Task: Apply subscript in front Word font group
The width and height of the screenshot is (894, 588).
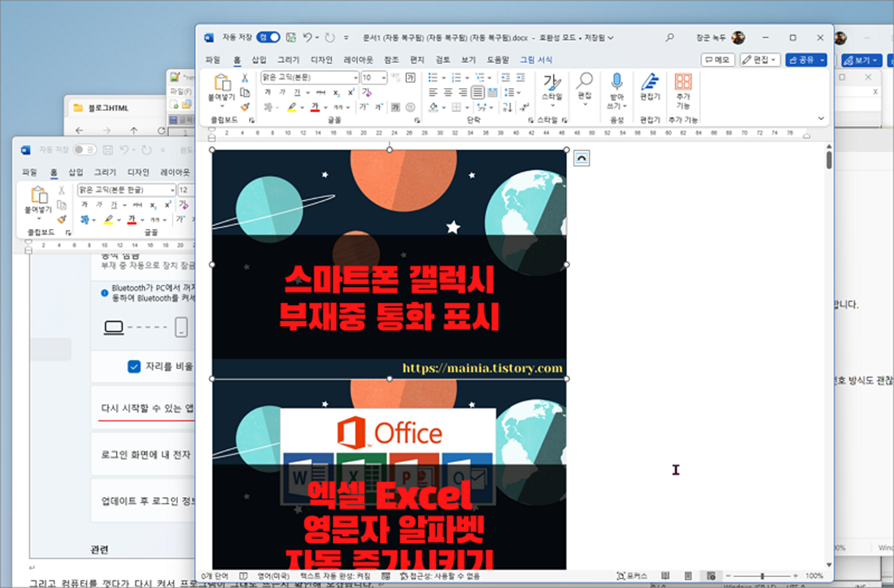Action: (x=335, y=92)
